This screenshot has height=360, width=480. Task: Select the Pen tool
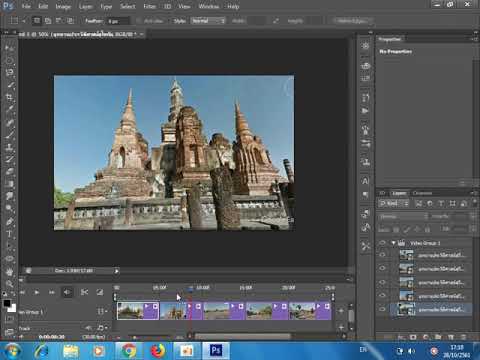[x=9, y=221]
